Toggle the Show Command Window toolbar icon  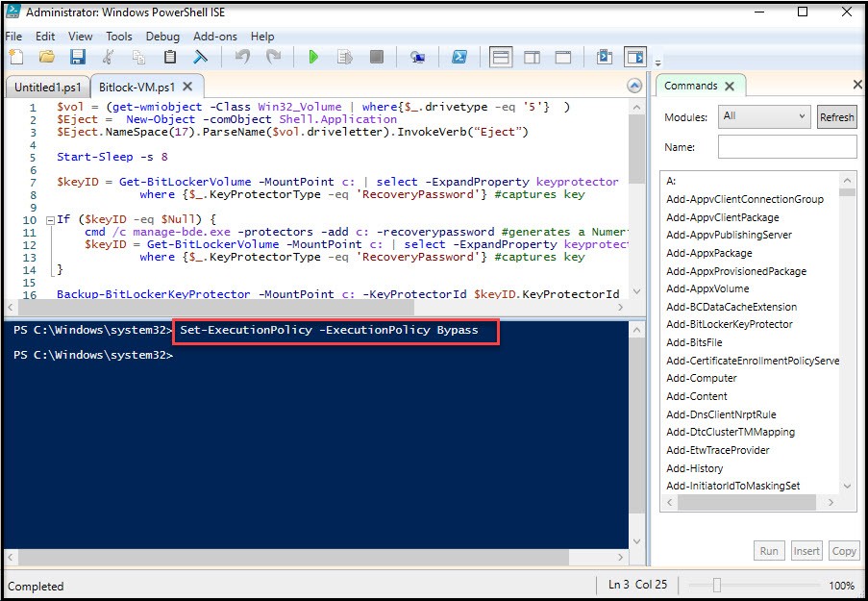click(604, 57)
